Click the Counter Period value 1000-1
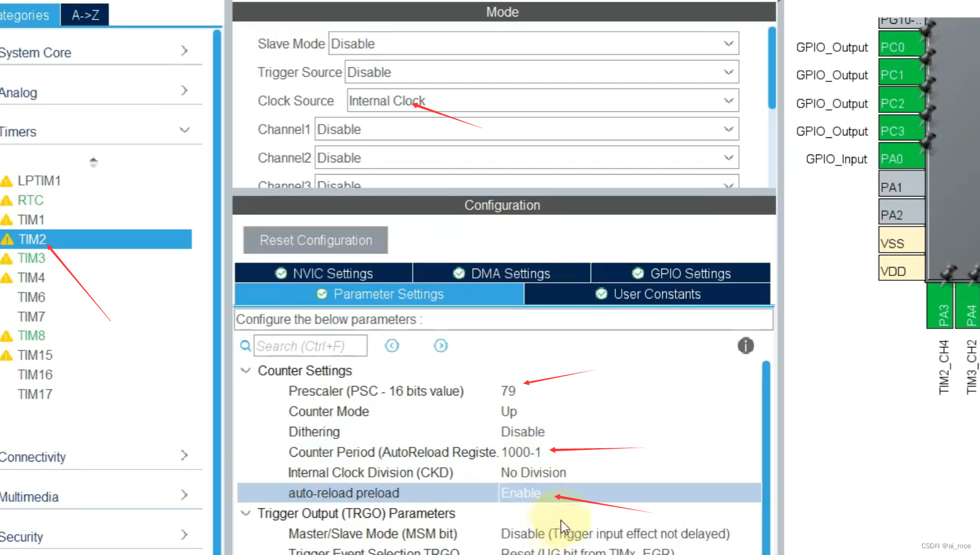This screenshot has width=980, height=555. point(521,452)
